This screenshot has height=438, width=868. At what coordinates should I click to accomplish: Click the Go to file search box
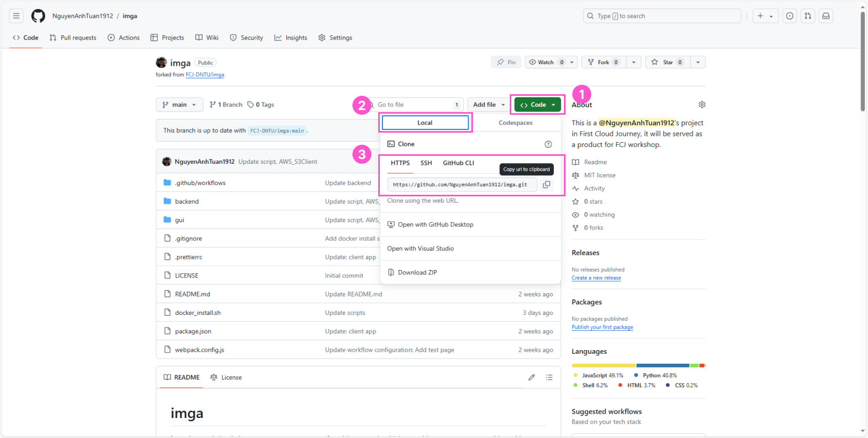[x=416, y=104]
